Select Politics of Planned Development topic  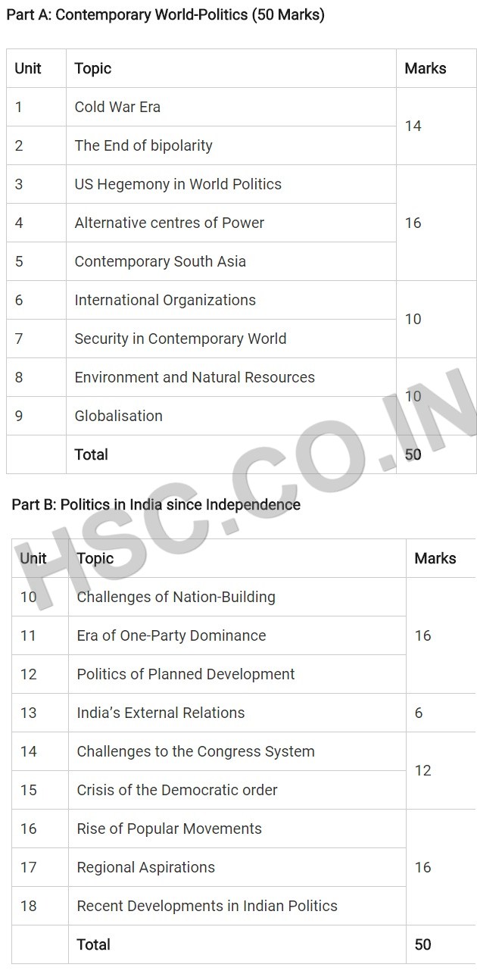185,674
